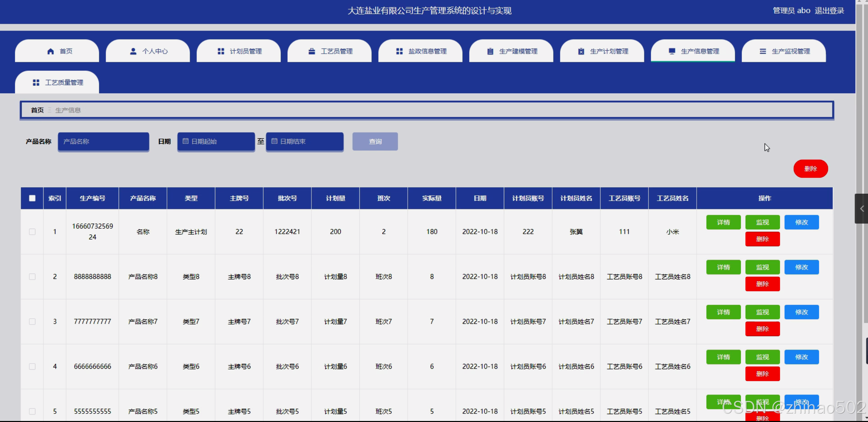Click the person icon in 个人中心 tab
Screen dimensions: 868x422
click(x=133, y=51)
